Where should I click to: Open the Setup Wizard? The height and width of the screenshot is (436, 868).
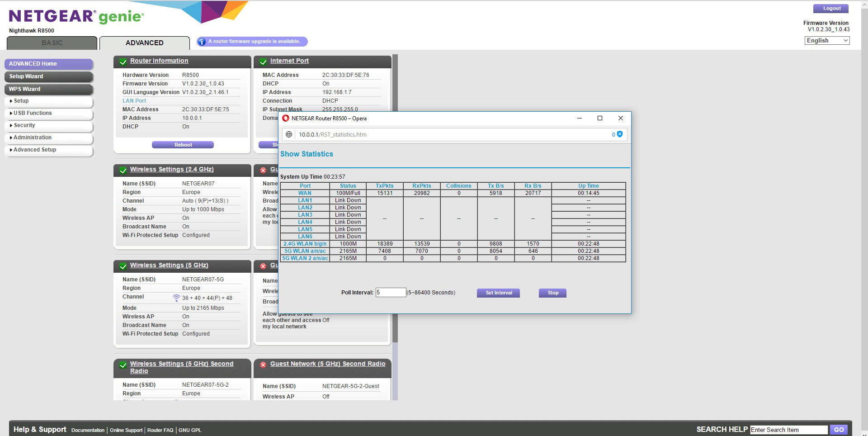48,76
